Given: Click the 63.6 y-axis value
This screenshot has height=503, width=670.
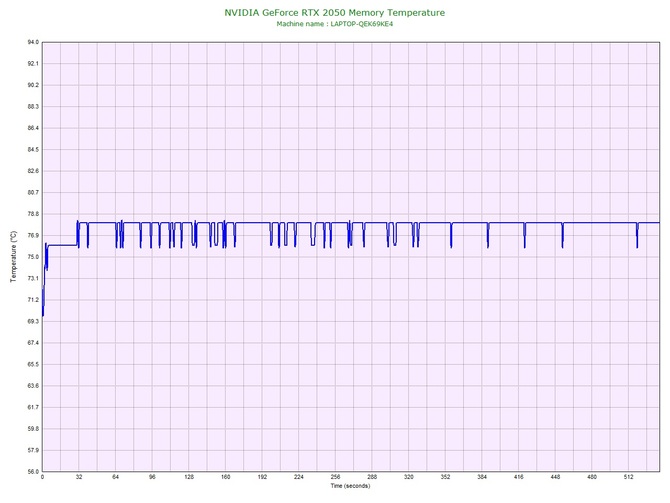Looking at the screenshot, I should coord(33,386).
